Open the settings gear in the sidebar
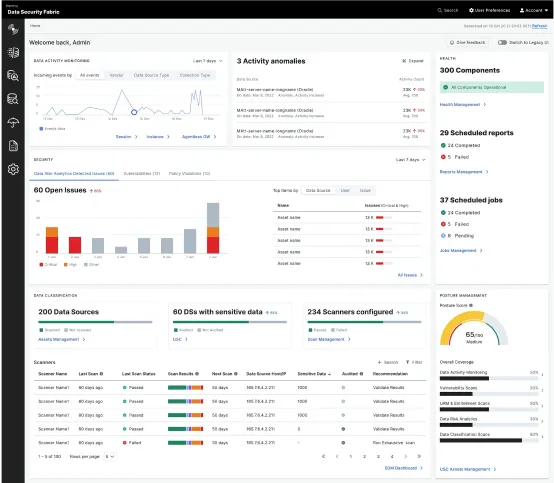 point(13,169)
